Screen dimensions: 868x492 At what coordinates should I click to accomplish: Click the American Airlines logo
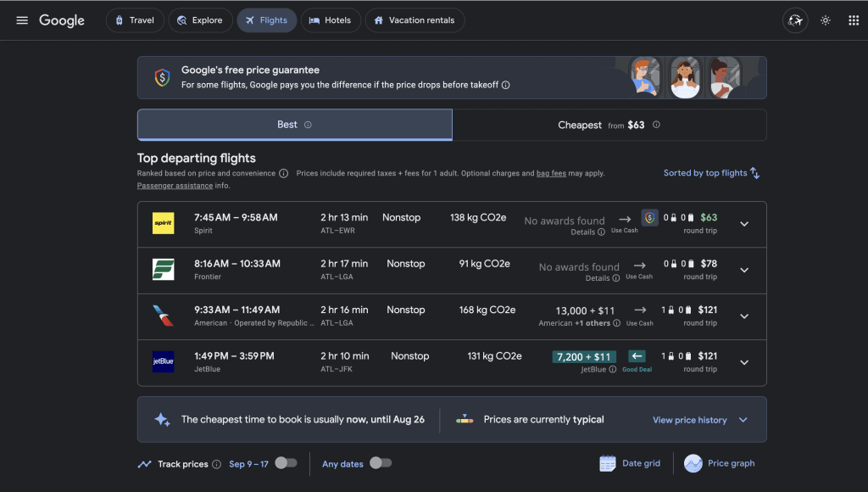point(164,316)
